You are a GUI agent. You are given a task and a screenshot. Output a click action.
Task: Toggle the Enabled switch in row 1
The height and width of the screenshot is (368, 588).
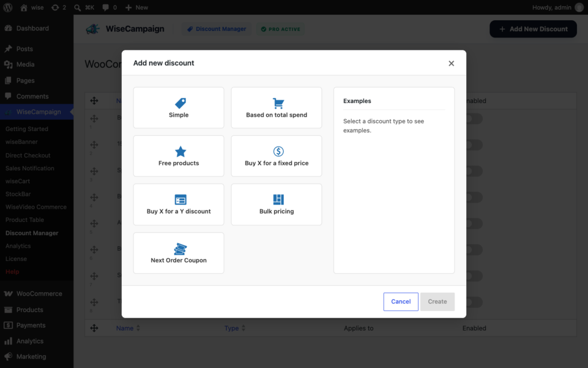474,119
